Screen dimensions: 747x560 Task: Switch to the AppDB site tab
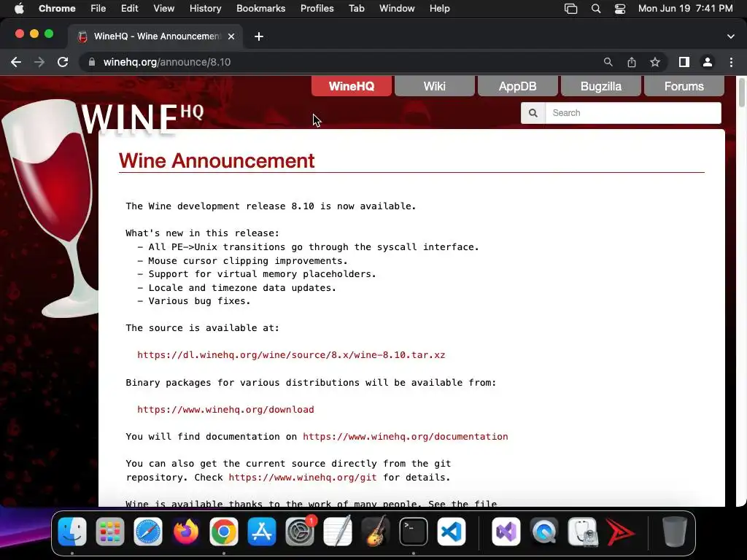pyautogui.click(x=517, y=86)
